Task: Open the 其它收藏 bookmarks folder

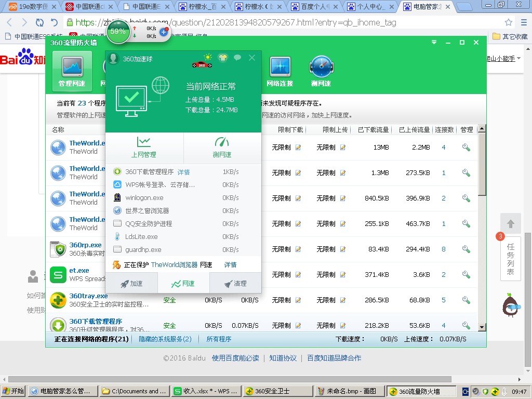Action: pyautogui.click(x=510, y=36)
